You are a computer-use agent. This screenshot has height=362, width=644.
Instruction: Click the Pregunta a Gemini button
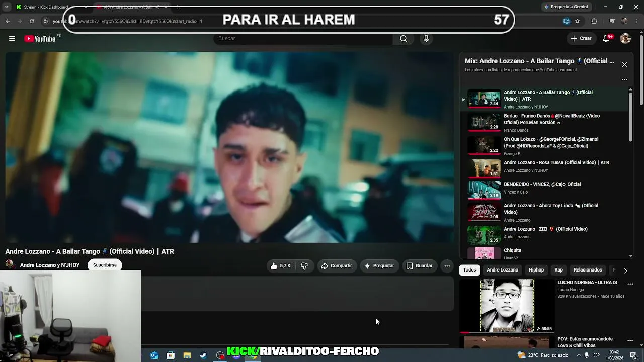(566, 7)
